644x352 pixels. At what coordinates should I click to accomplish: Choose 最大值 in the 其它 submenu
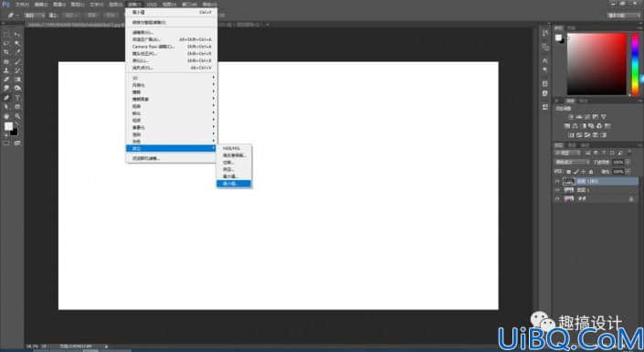(234, 176)
